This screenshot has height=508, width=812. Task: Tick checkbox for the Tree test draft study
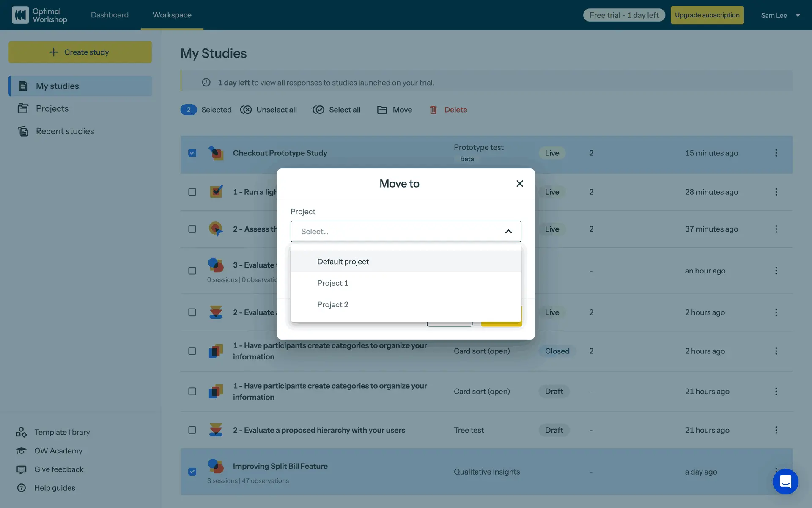(192, 430)
